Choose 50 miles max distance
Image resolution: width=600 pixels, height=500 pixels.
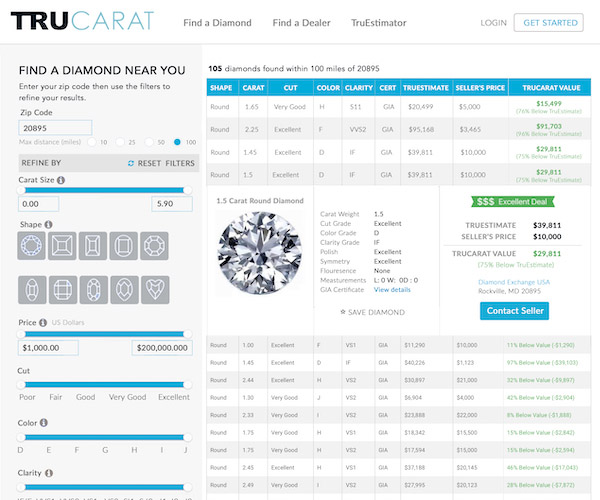tap(149, 142)
